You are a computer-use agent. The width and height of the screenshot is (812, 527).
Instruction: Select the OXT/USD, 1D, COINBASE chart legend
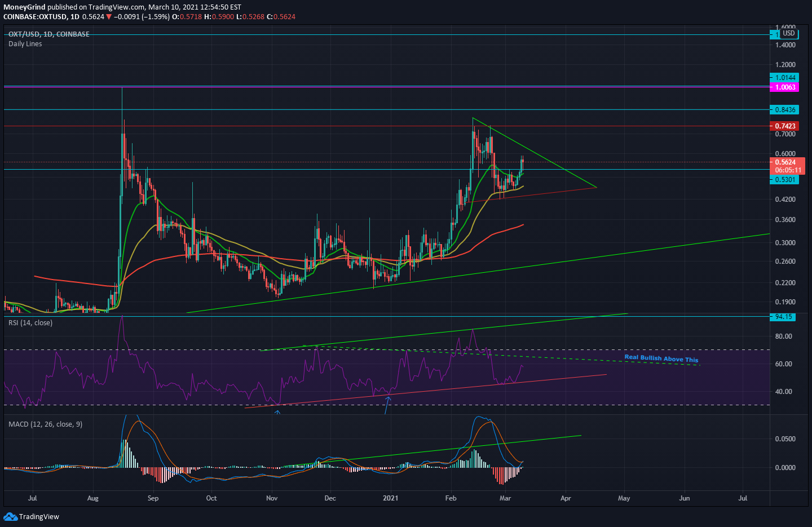49,34
